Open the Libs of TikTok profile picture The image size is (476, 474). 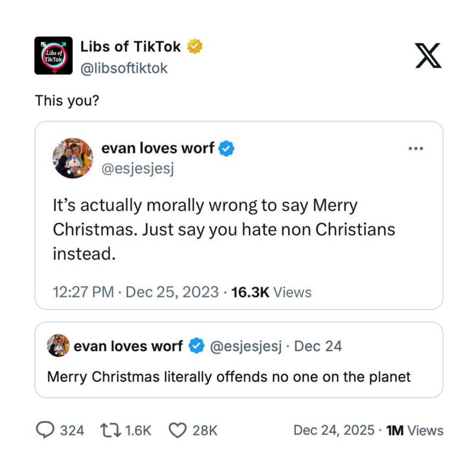53,56
